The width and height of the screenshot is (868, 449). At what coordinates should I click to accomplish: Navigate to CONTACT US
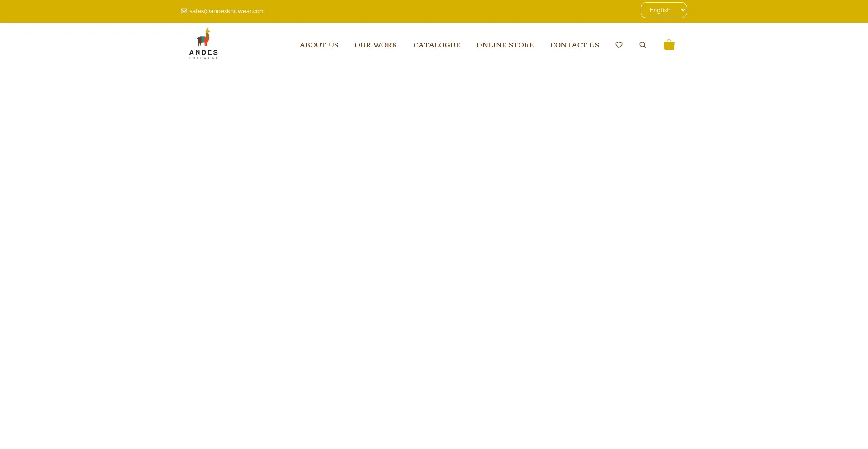pos(574,45)
